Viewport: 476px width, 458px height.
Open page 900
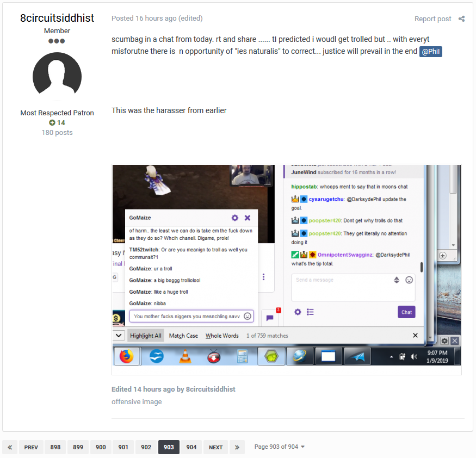[101, 447]
